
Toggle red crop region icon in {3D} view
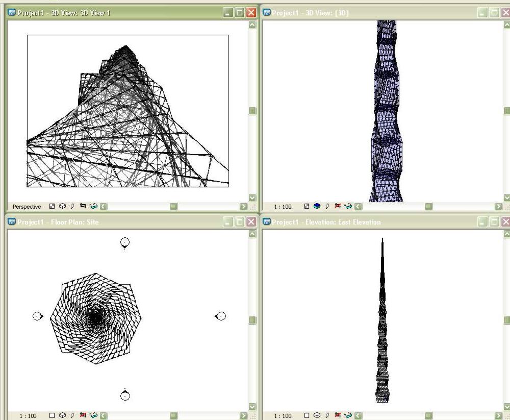click(338, 206)
